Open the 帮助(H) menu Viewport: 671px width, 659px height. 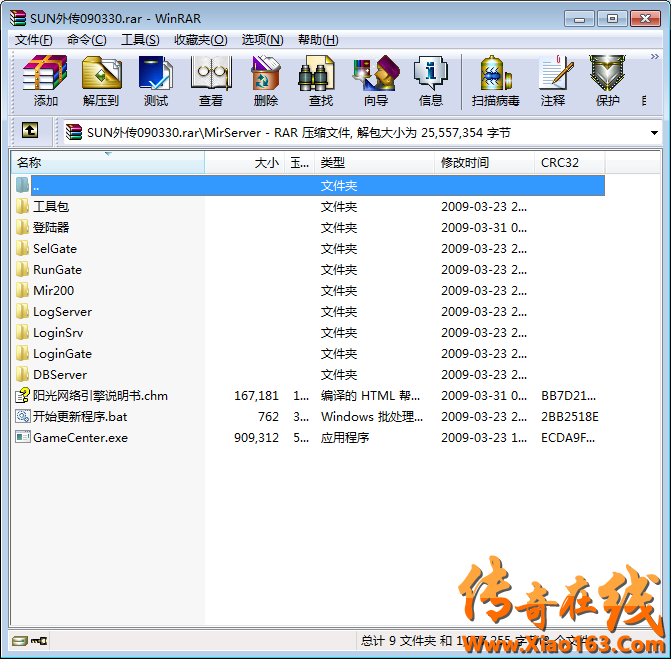coord(318,40)
